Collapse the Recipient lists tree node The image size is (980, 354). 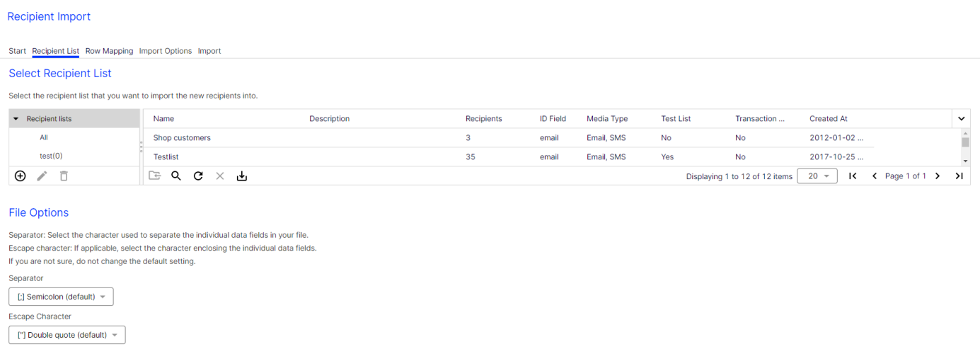pos(16,119)
